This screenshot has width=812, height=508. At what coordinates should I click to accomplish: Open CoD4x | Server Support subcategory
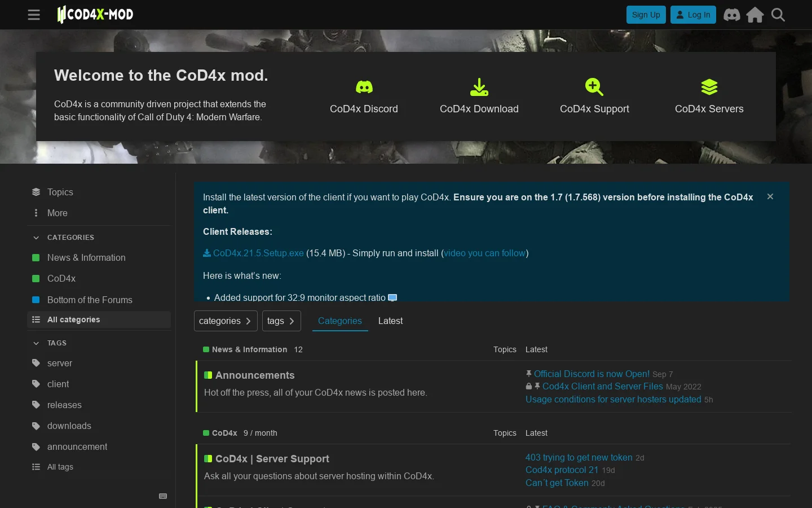click(x=267, y=459)
